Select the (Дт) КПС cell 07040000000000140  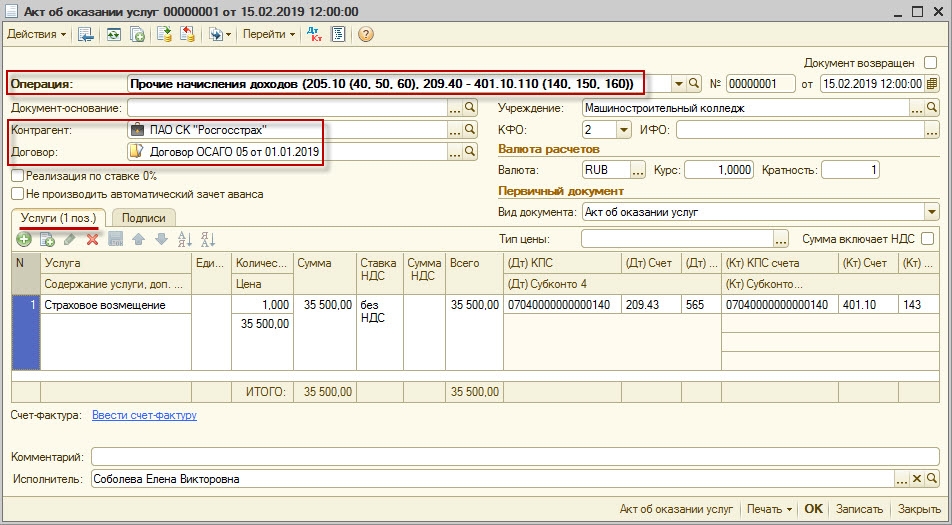pyautogui.click(x=562, y=305)
